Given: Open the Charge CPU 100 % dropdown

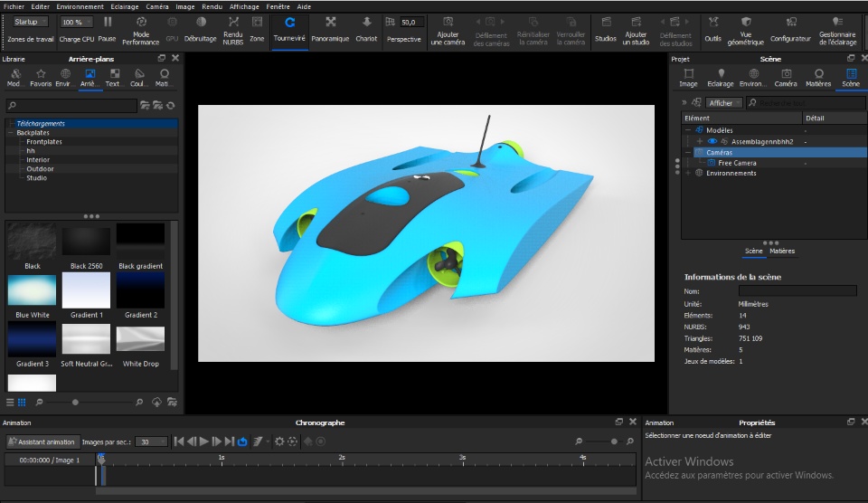Looking at the screenshot, I should [76, 22].
